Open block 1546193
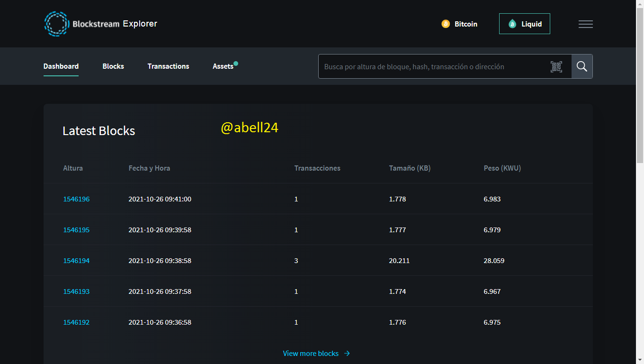 76,291
